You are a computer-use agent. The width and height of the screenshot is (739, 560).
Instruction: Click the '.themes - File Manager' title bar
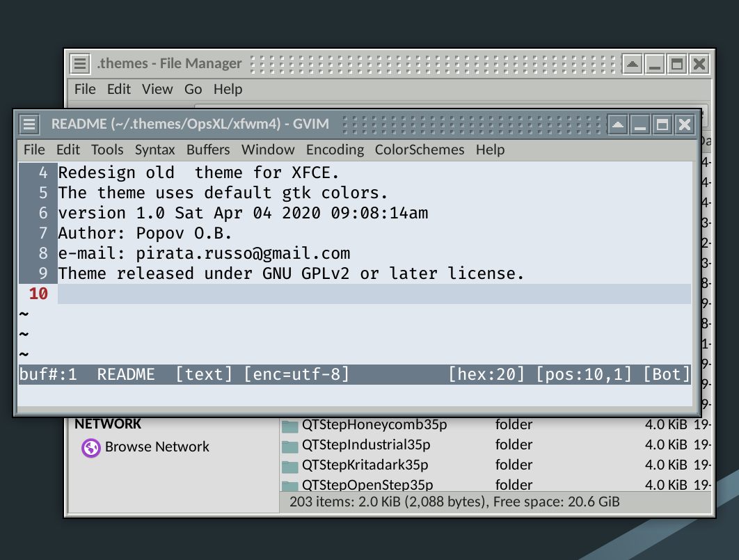(x=169, y=63)
